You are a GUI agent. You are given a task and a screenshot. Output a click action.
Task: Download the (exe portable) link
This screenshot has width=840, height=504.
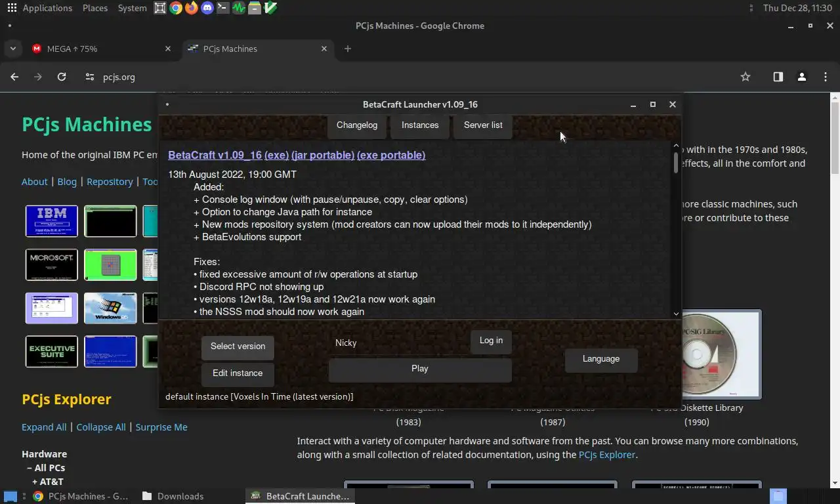pos(391,155)
